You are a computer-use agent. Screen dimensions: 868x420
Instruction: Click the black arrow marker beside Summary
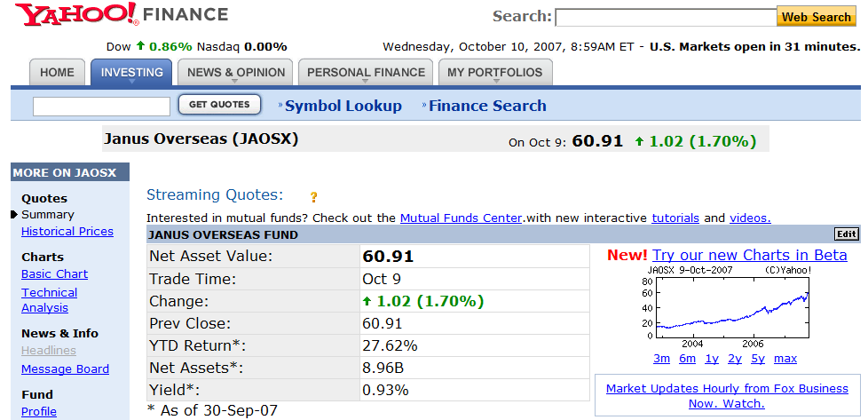pyautogui.click(x=14, y=215)
